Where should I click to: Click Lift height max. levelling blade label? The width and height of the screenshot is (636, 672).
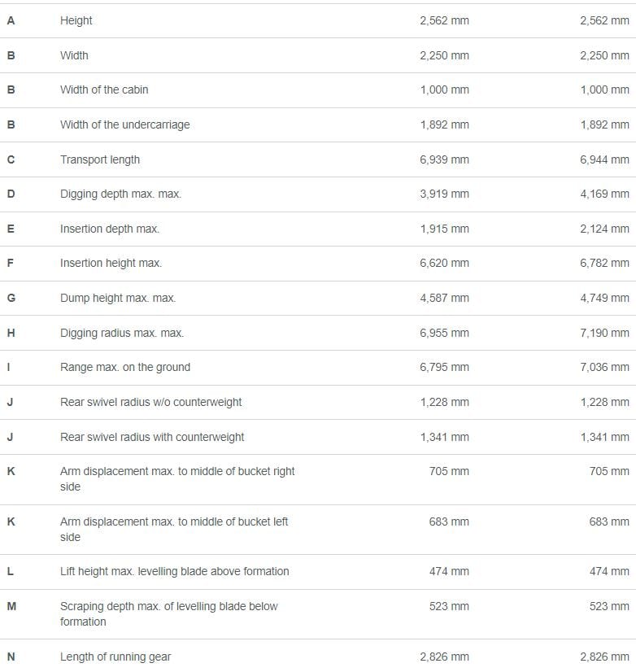click(174, 571)
